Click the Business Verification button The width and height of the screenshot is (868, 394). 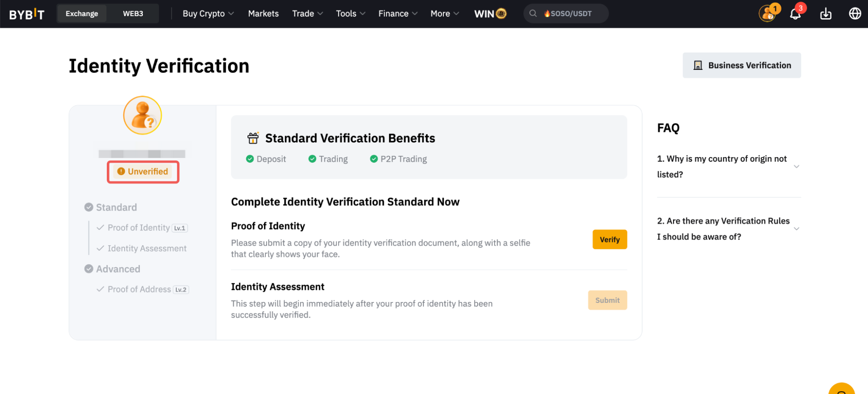click(x=741, y=66)
